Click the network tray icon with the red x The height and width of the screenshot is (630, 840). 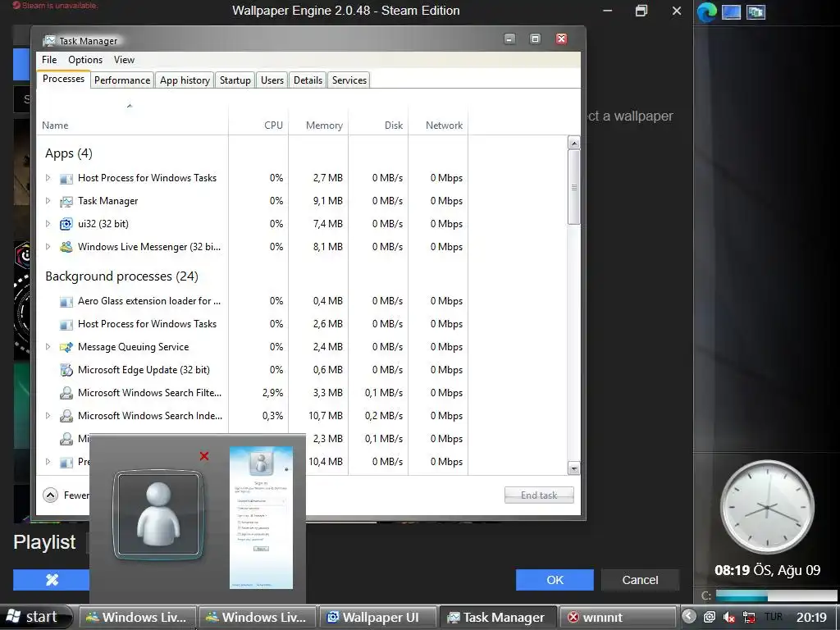pyautogui.click(x=749, y=617)
